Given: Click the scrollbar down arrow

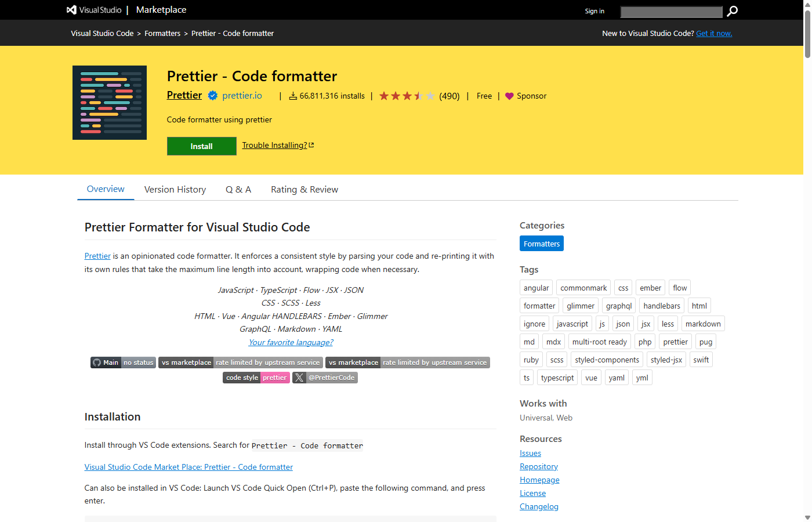Looking at the screenshot, I should click(807, 517).
